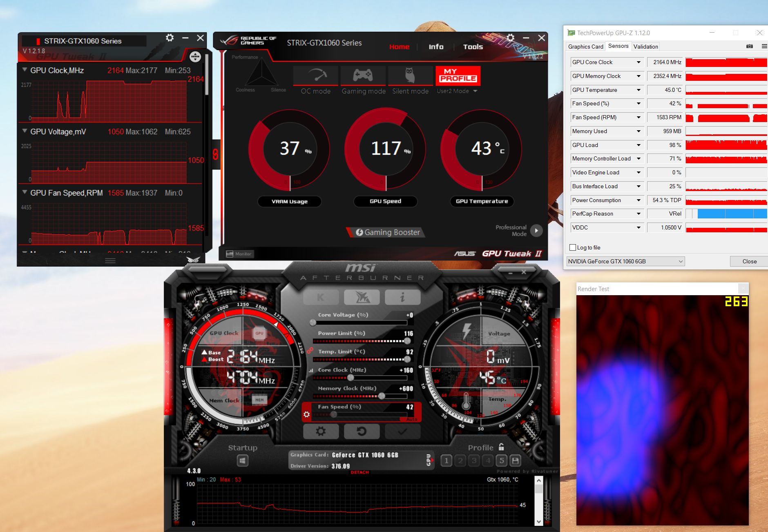Open the GPU Core Clock sensor dropdown
The image size is (768, 532).
pos(639,62)
